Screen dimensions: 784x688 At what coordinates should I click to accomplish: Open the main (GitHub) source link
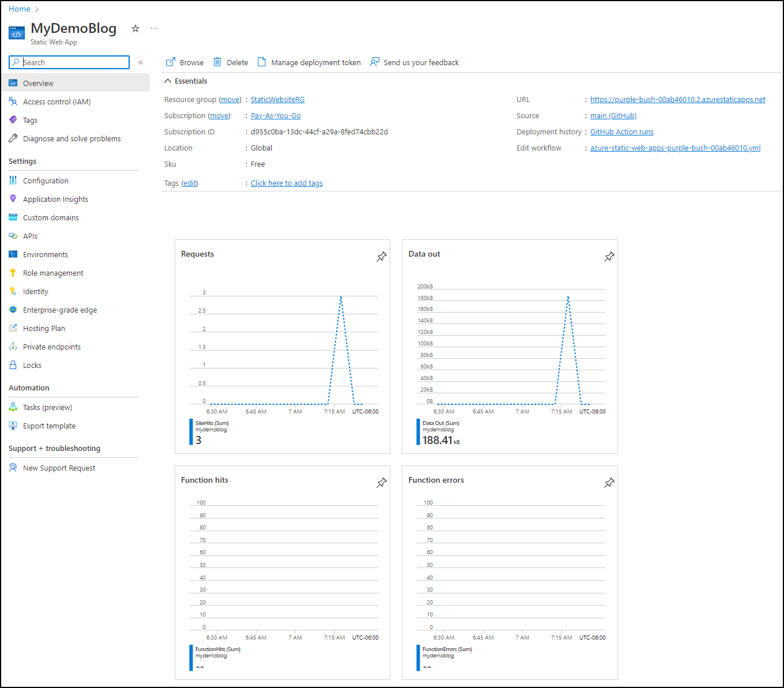coord(613,116)
